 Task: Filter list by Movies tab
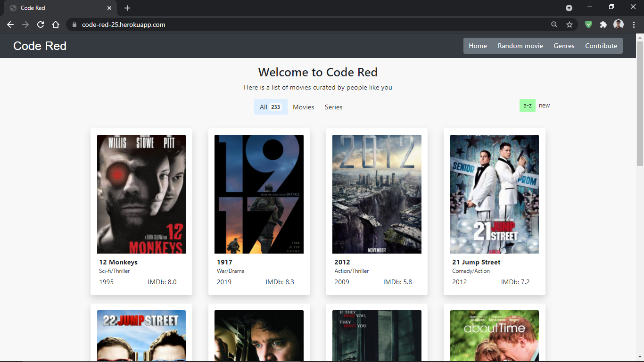pos(304,107)
